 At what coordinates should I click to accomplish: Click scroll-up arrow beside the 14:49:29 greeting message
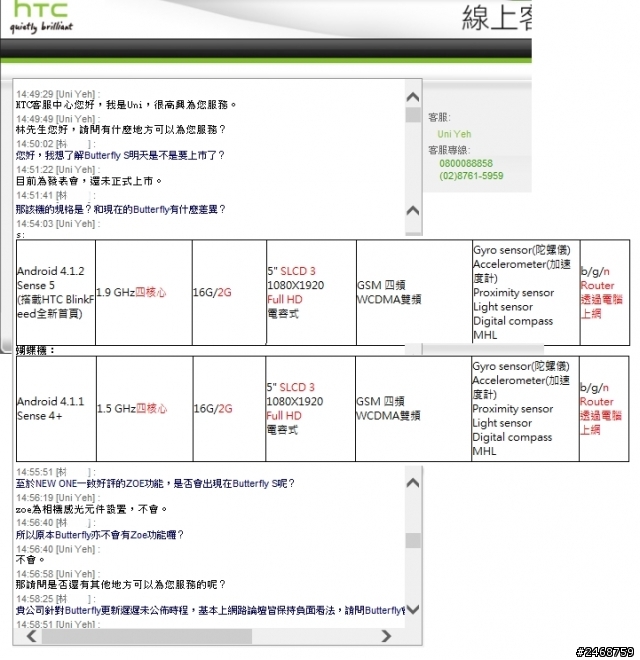click(413, 97)
